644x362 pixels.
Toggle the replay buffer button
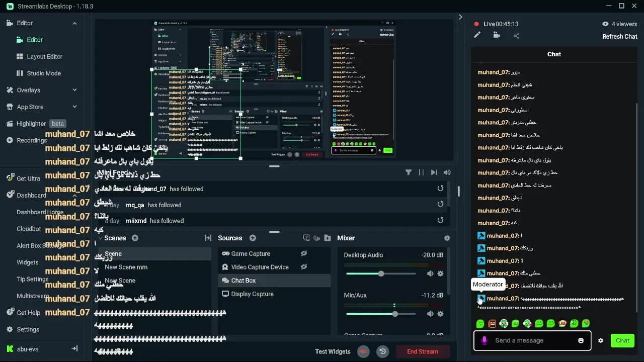pyautogui.click(x=383, y=351)
